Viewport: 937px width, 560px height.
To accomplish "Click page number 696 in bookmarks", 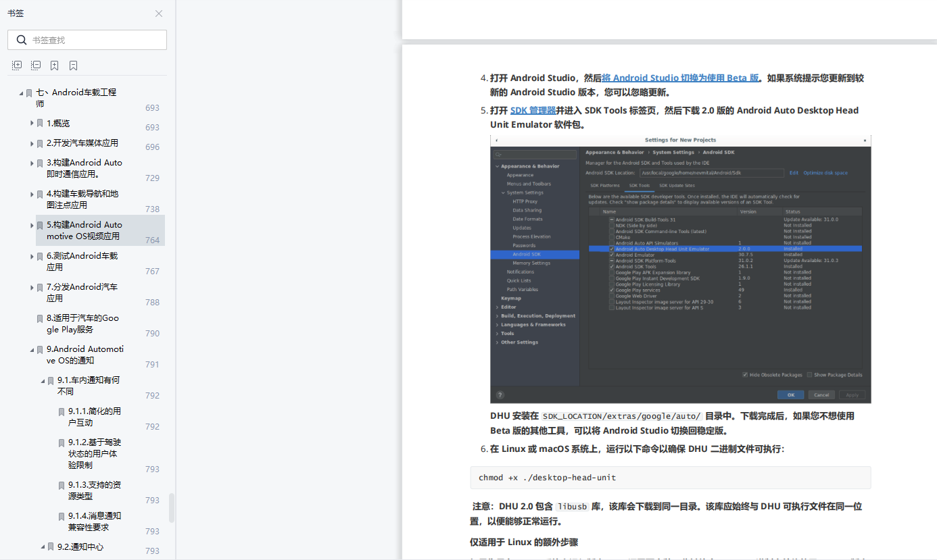I will click(x=152, y=147).
